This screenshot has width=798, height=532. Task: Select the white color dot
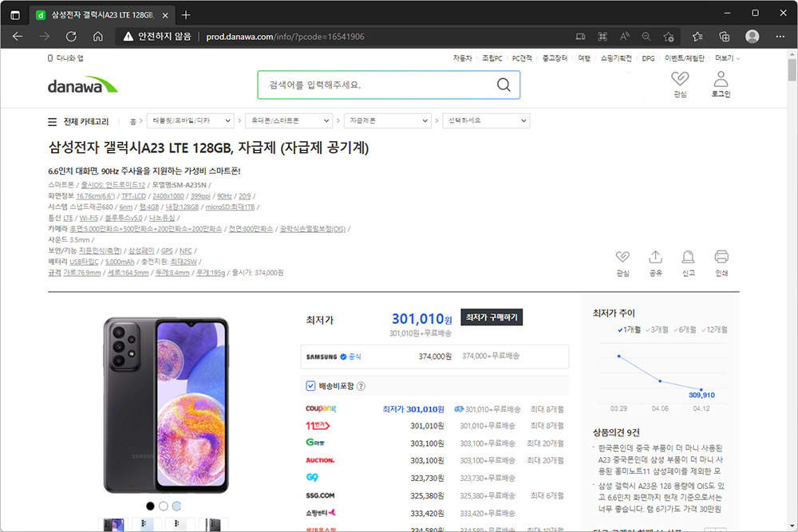pos(164,506)
